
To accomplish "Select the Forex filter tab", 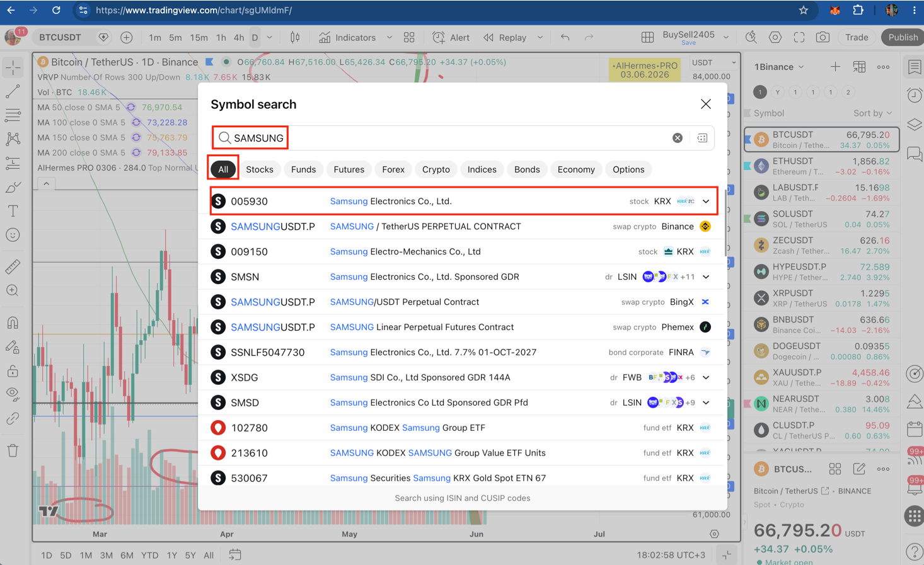I will pos(393,169).
